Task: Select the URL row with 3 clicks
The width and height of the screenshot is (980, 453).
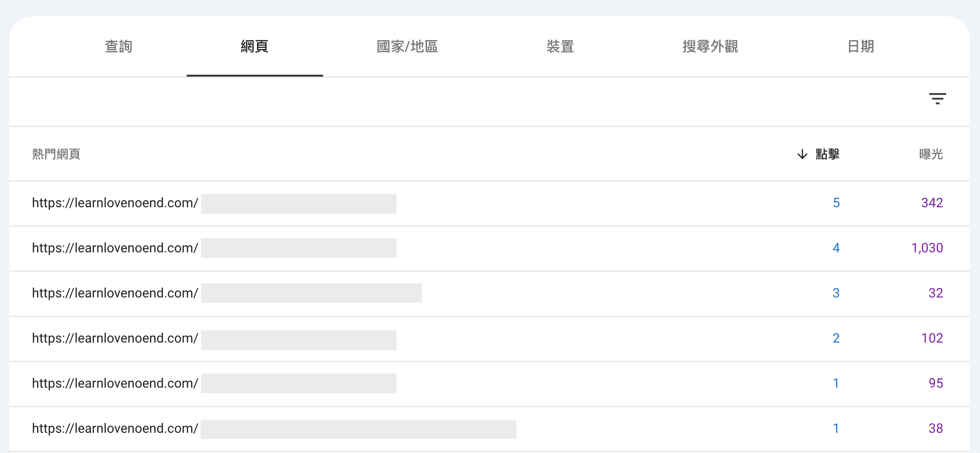Action: click(490, 294)
